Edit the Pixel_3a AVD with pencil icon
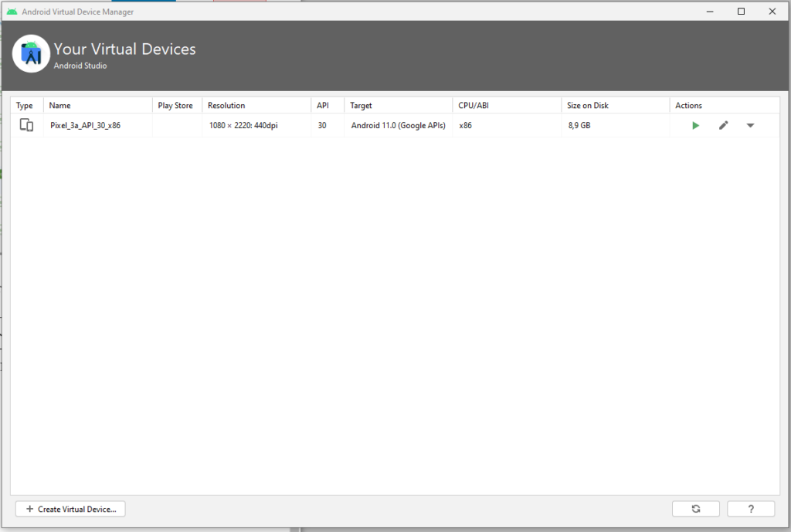Screen dimensions: 791x532 (x=723, y=126)
